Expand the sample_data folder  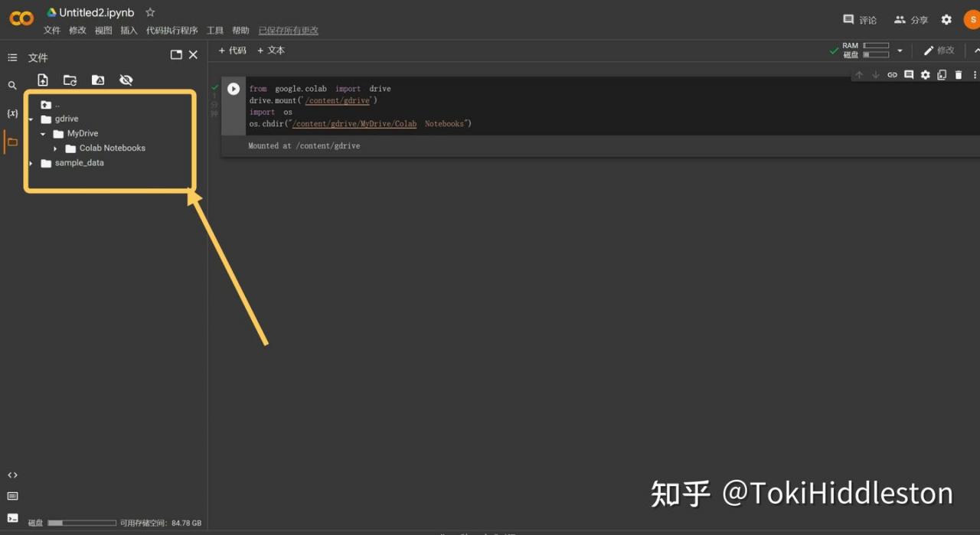tap(31, 163)
